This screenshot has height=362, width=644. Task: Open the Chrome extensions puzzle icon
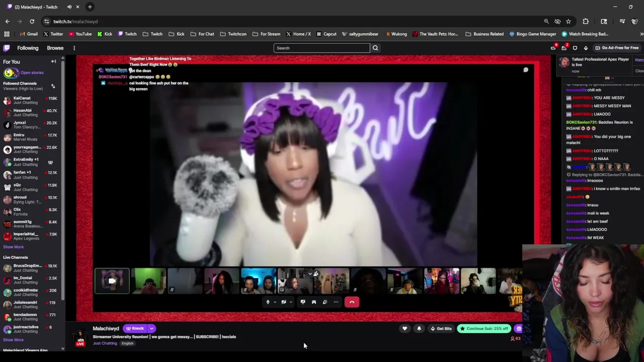click(586, 22)
